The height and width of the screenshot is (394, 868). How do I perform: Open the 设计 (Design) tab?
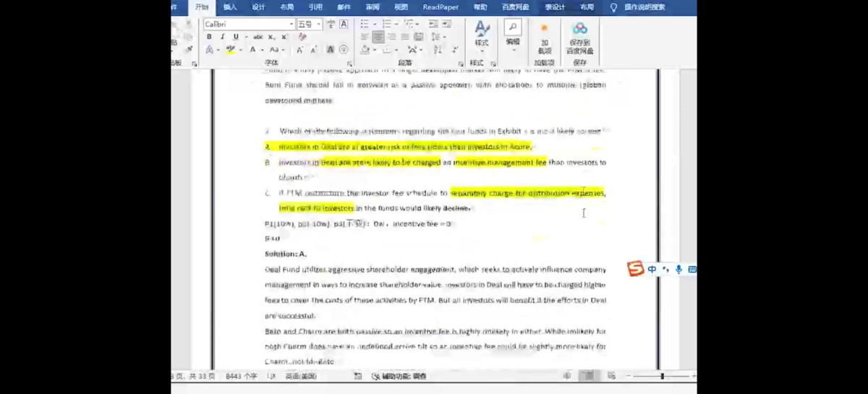(x=258, y=7)
